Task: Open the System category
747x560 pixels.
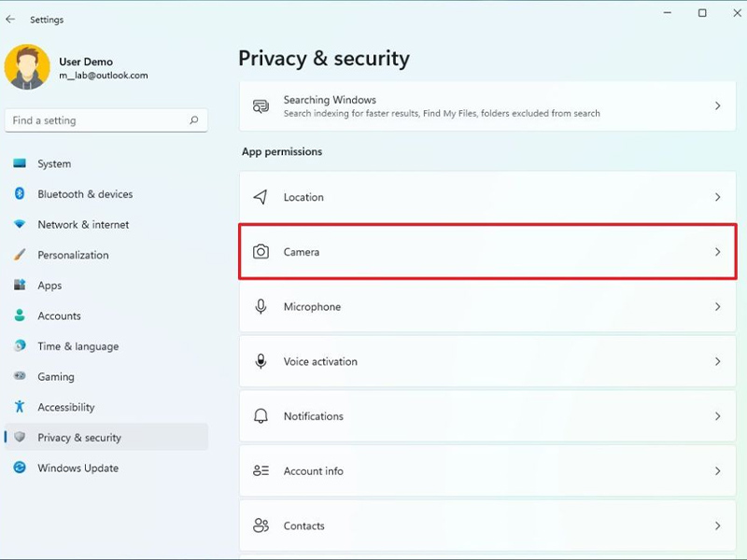Action: 106,164
